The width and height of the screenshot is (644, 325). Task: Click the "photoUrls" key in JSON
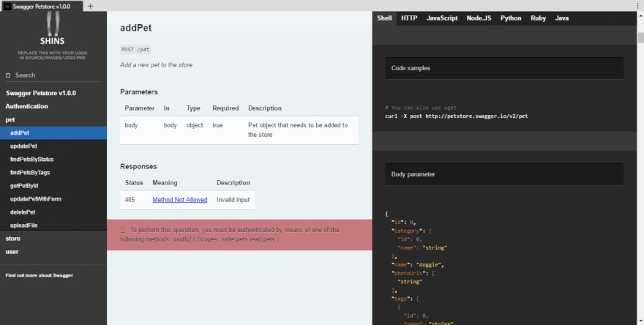(x=410, y=273)
